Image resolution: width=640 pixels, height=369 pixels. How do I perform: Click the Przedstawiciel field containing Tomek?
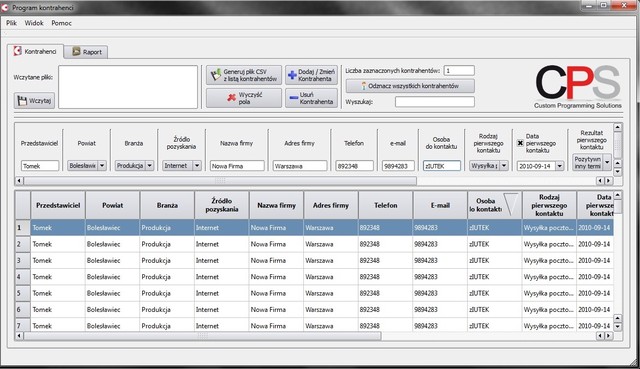[x=40, y=166]
